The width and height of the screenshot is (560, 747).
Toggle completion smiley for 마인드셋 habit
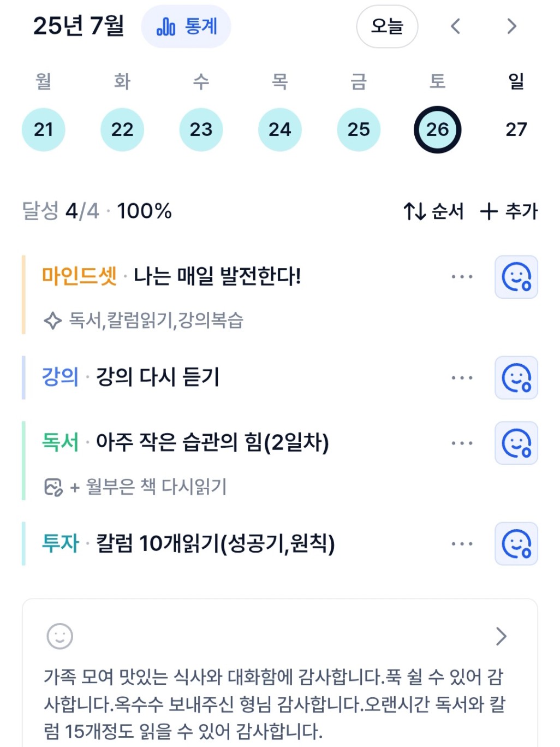click(x=516, y=277)
